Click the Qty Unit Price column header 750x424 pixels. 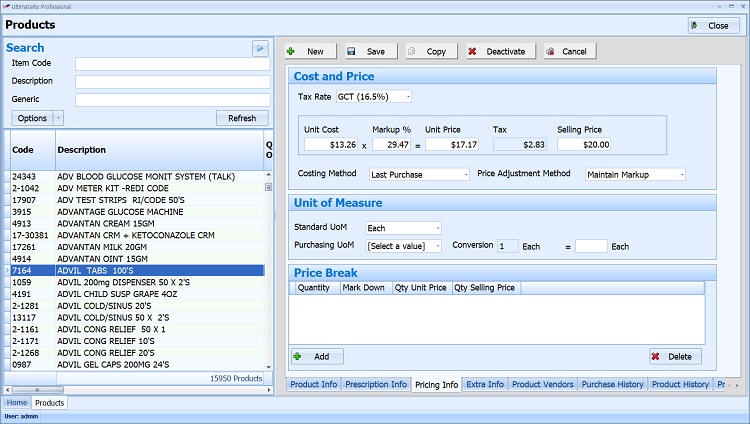pyautogui.click(x=421, y=288)
